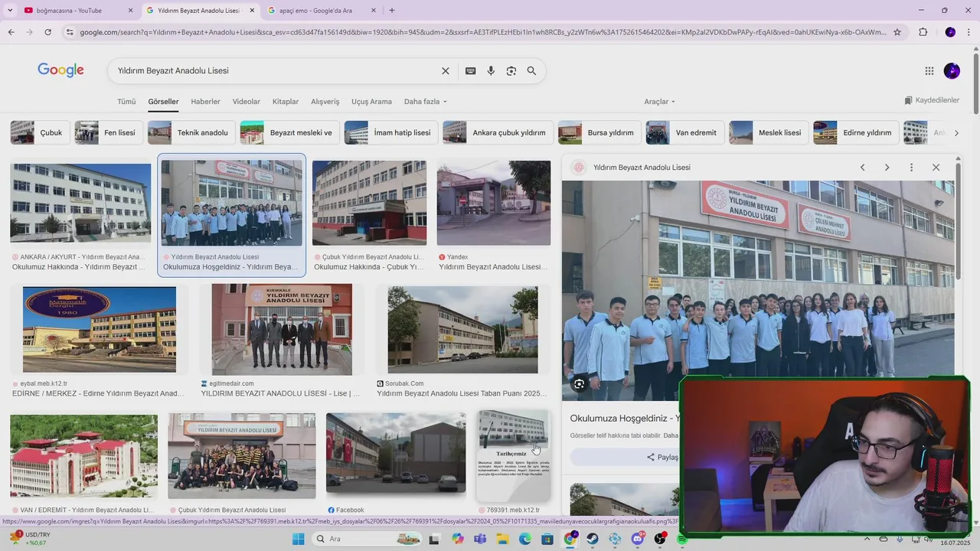Image resolution: width=980 pixels, height=551 pixels.
Task: Launch Steam from the taskbar
Action: pos(593,539)
